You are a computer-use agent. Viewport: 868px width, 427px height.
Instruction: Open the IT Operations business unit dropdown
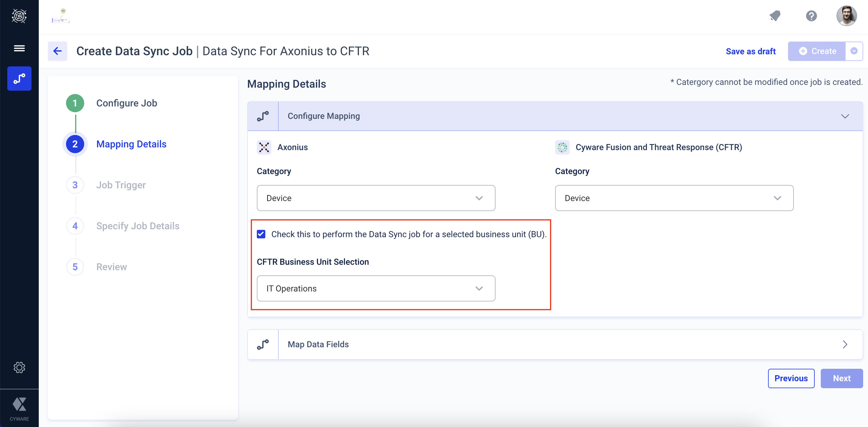(376, 288)
